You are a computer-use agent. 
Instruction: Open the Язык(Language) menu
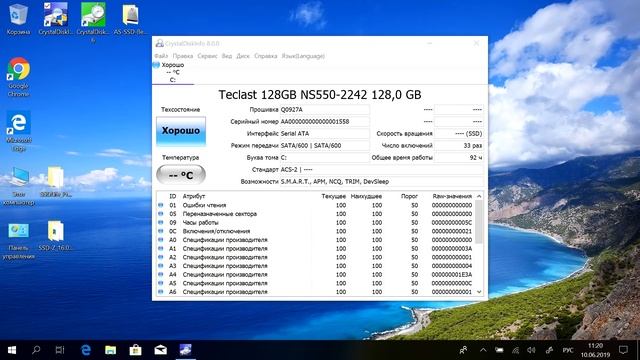click(303, 56)
